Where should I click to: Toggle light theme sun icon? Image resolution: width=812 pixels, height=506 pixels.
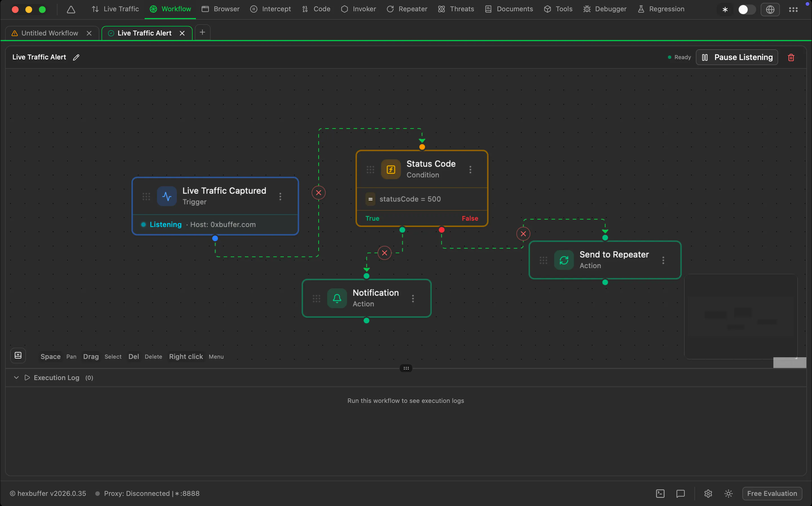(x=728, y=494)
